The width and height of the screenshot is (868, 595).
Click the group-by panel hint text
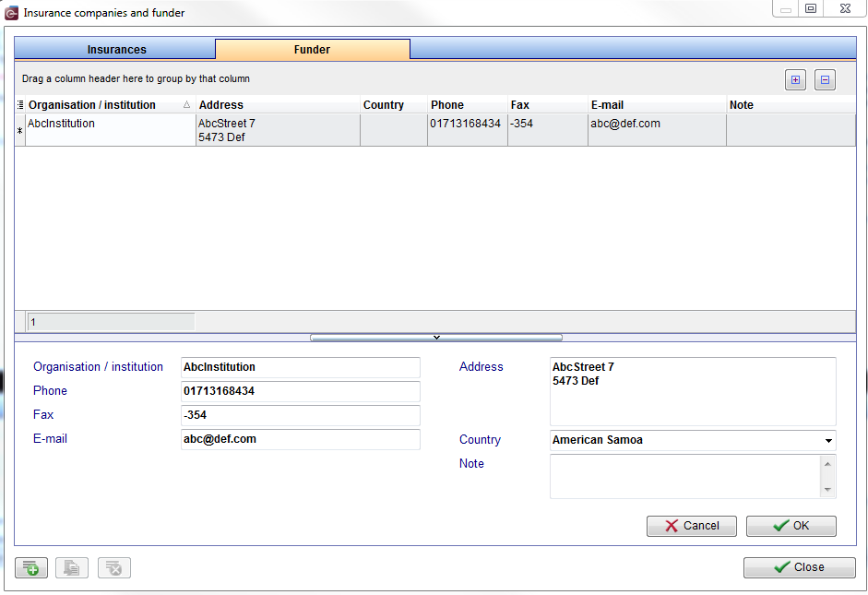136,78
